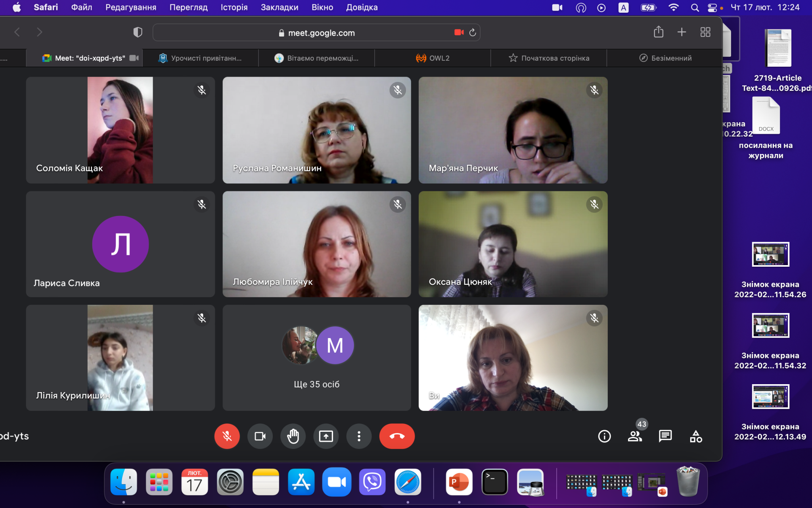Viewport: 812px width, 508px height.
Task: Open Safari tab overview grid
Action: [705, 32]
